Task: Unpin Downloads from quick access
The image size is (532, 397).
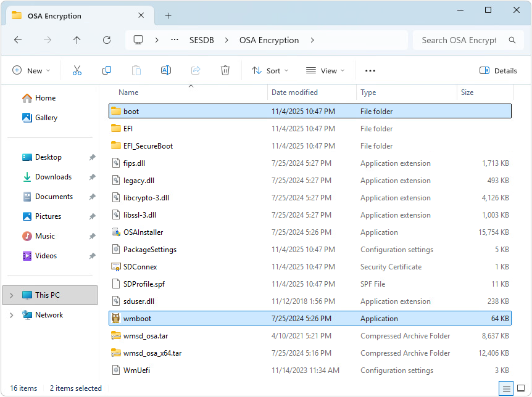Action: (93, 177)
